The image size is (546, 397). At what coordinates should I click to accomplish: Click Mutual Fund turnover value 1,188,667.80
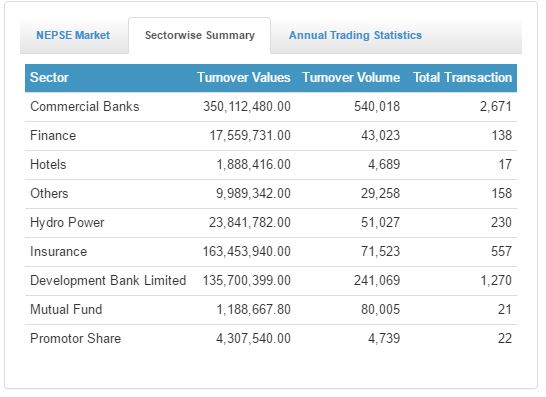coord(254,309)
